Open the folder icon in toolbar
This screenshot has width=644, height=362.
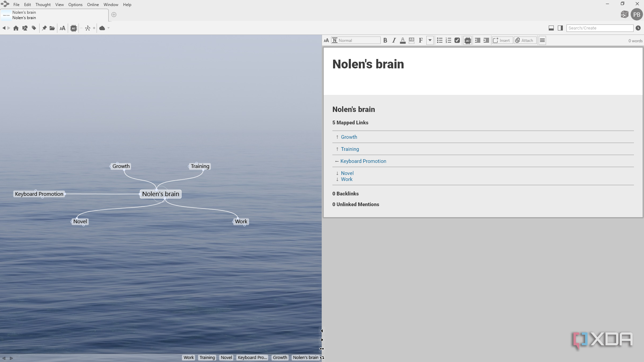click(x=52, y=28)
